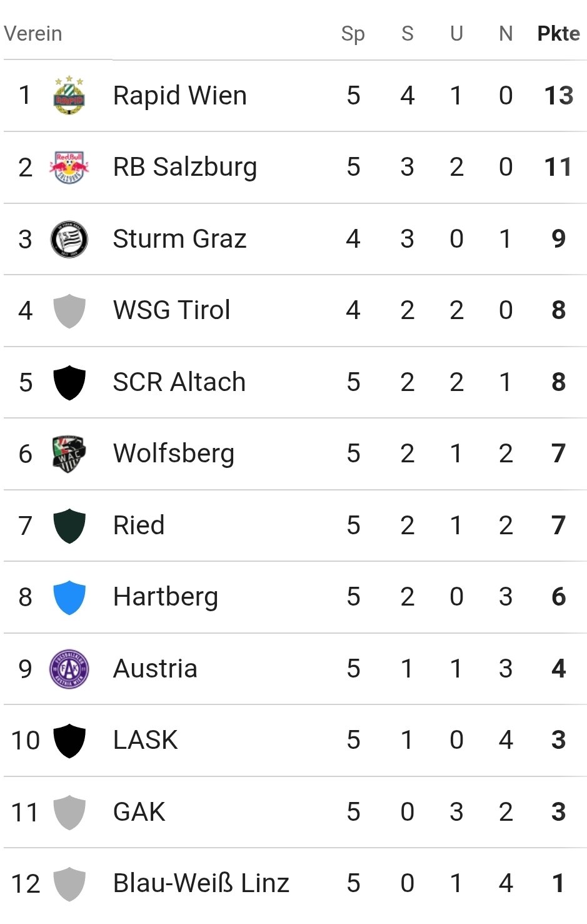
Task: Open the purple Austria Wien emblem
Action: (69, 669)
